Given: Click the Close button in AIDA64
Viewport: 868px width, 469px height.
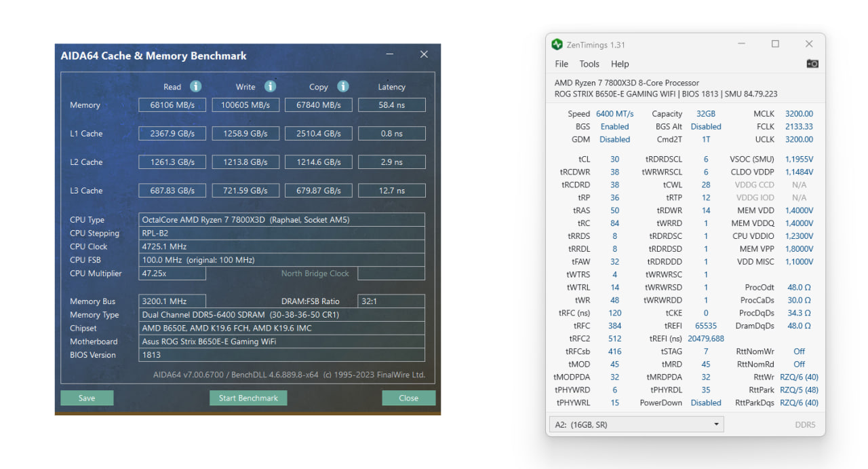Looking at the screenshot, I should pyautogui.click(x=408, y=398).
